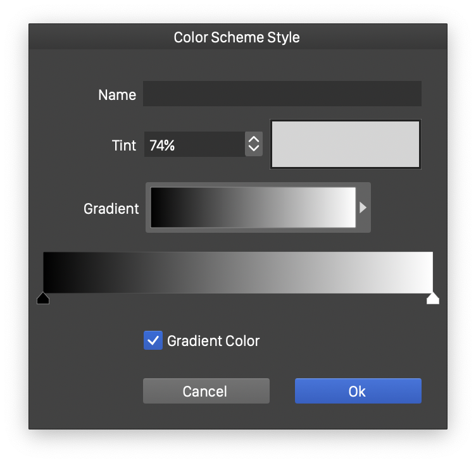Viewport: 476px width, 463px height.
Task: Increase tint with the stepper up arrow
Action: point(254,140)
